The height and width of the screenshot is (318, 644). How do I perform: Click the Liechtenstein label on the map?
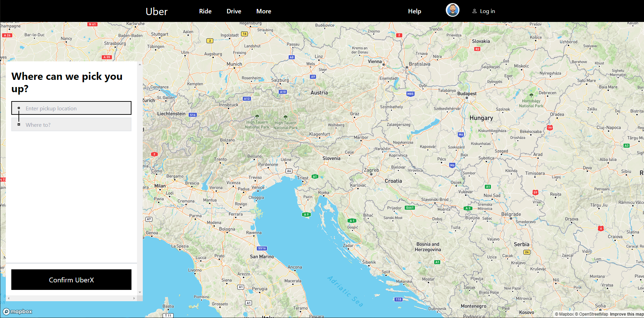tap(171, 114)
